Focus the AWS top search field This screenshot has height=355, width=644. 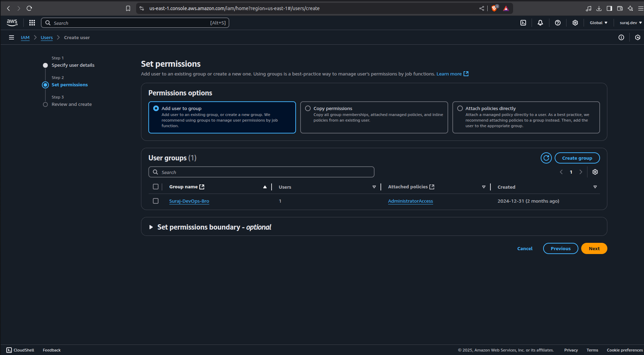[x=135, y=23]
